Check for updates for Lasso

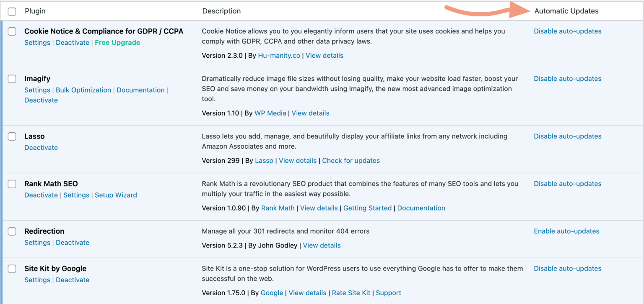(x=351, y=161)
